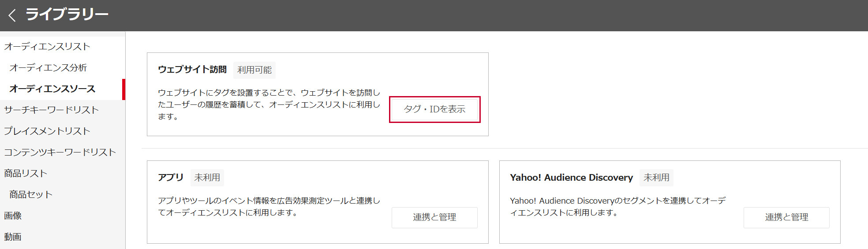Click the ライブラリー header title
The height and width of the screenshot is (249, 868).
click(x=67, y=15)
